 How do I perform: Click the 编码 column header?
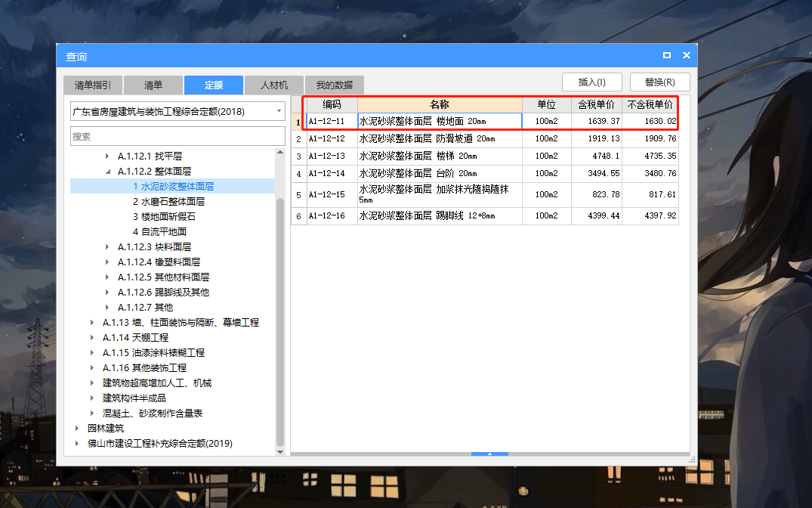(x=332, y=105)
